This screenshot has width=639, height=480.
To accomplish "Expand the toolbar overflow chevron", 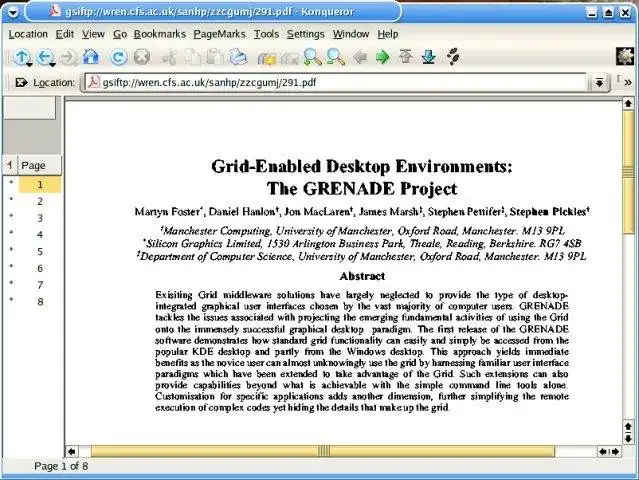I will tap(628, 83).
